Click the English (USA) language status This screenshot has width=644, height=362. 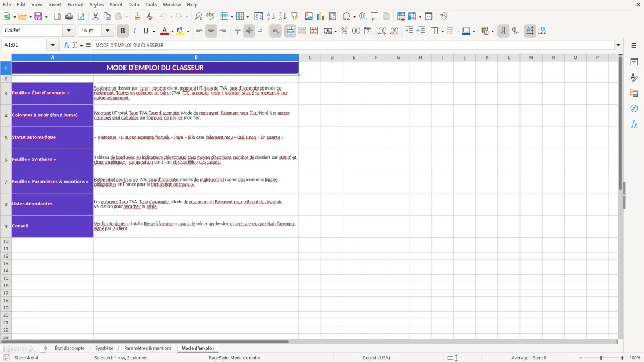(376, 358)
